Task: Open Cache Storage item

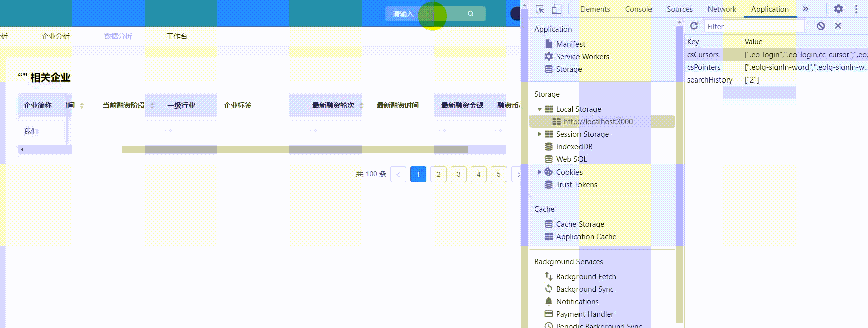Action: [580, 224]
